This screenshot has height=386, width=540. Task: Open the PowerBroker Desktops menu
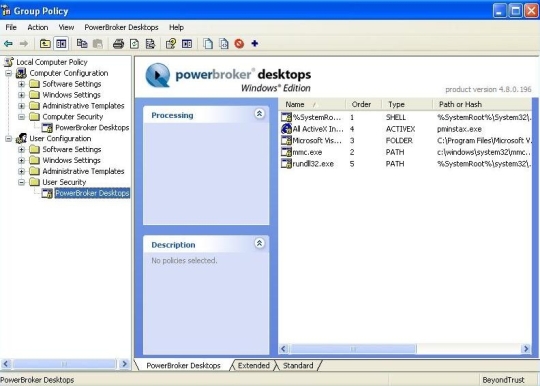121,27
